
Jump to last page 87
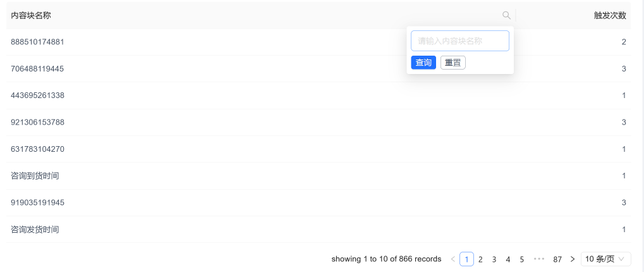tap(557, 259)
